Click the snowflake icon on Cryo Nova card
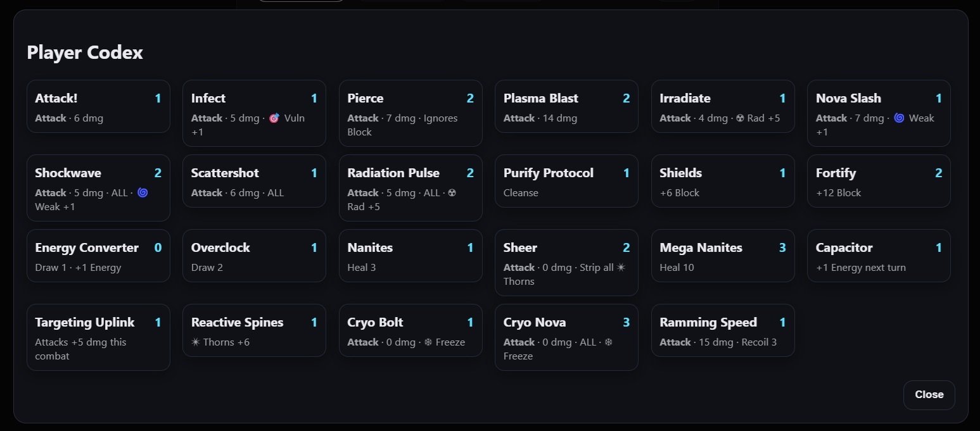The width and height of the screenshot is (980, 431). click(608, 342)
